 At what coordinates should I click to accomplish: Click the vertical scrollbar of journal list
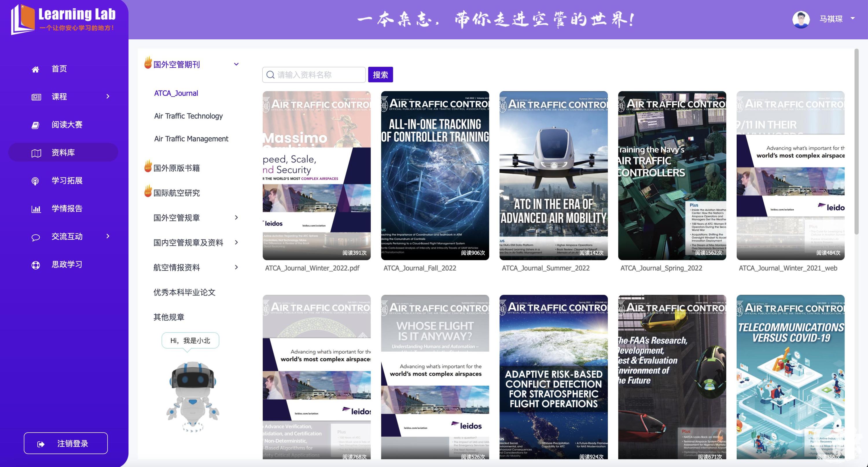856,141
